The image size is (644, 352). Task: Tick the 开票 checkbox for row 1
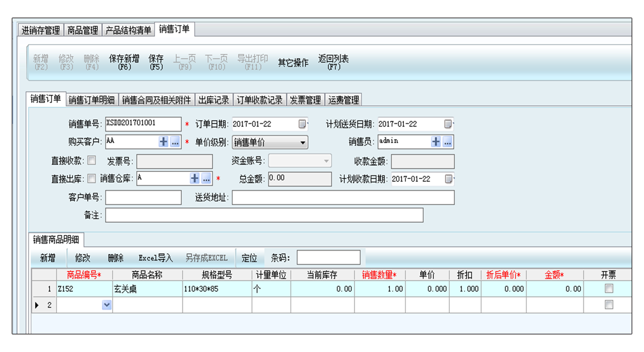click(609, 289)
